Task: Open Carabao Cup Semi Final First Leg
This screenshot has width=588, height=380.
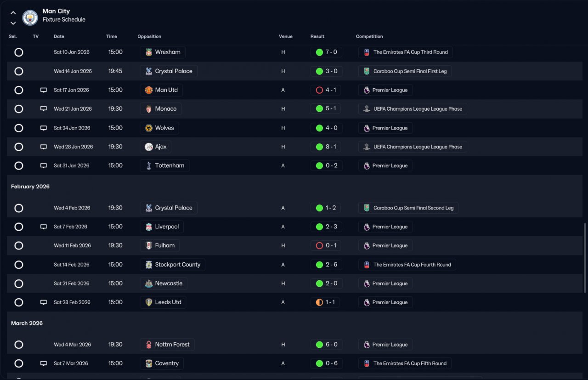Action: coord(405,71)
